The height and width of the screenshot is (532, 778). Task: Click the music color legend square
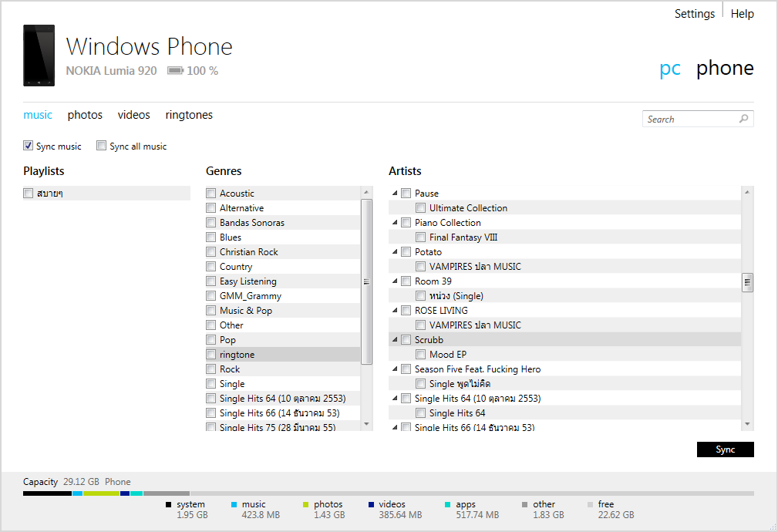pyautogui.click(x=234, y=504)
